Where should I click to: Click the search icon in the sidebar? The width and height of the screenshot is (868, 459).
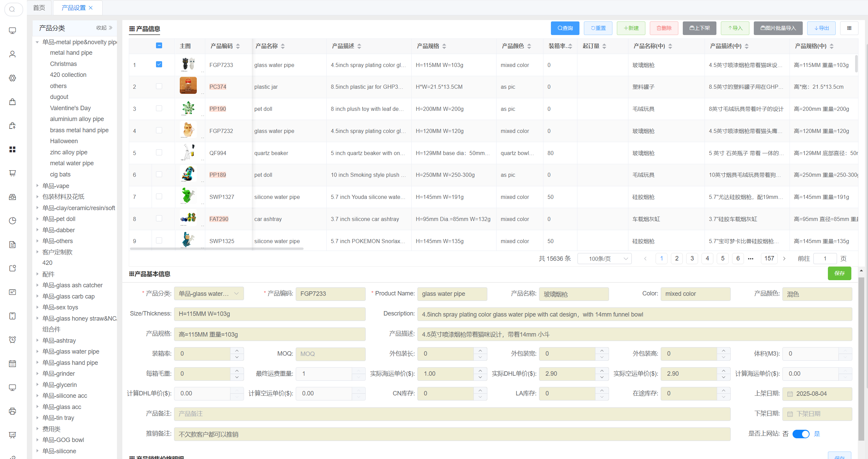point(12,9)
